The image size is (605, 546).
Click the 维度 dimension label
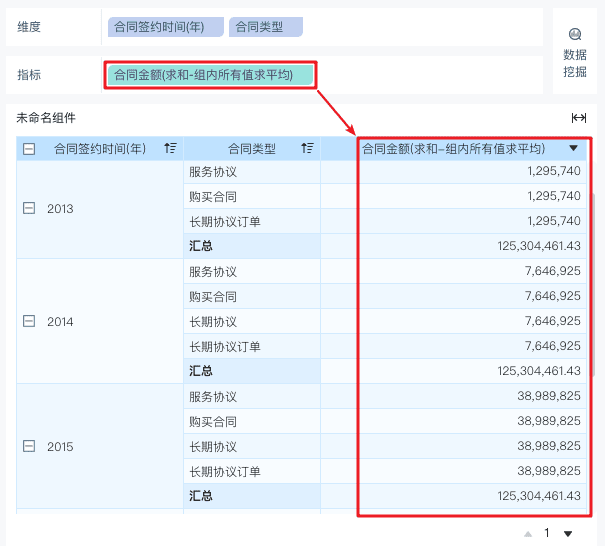tap(29, 27)
